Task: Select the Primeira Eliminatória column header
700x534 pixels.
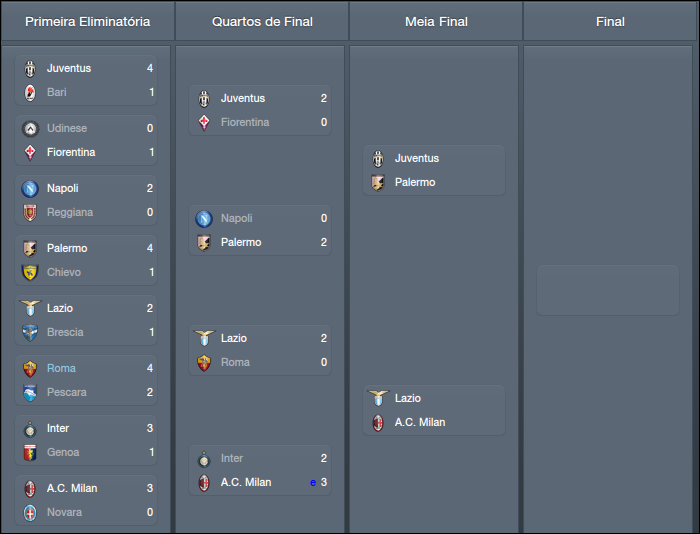Action: point(88,21)
